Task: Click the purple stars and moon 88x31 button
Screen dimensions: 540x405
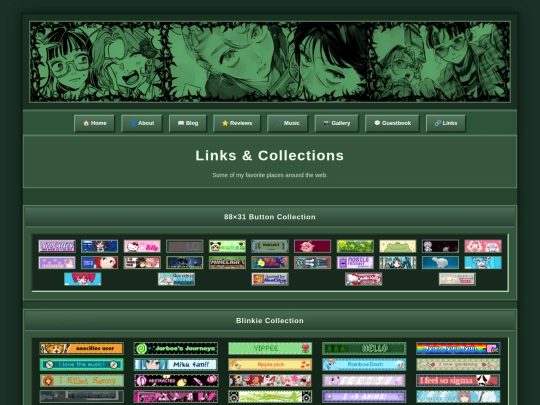Action: [x=57, y=262]
